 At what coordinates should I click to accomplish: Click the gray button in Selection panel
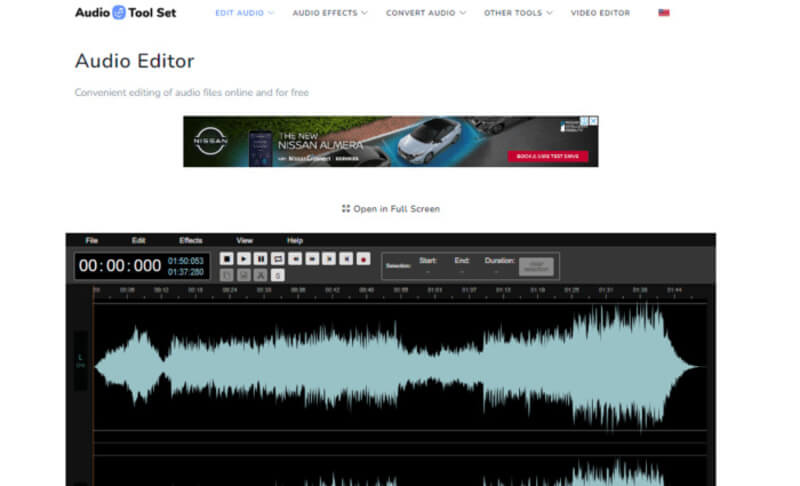(x=536, y=266)
